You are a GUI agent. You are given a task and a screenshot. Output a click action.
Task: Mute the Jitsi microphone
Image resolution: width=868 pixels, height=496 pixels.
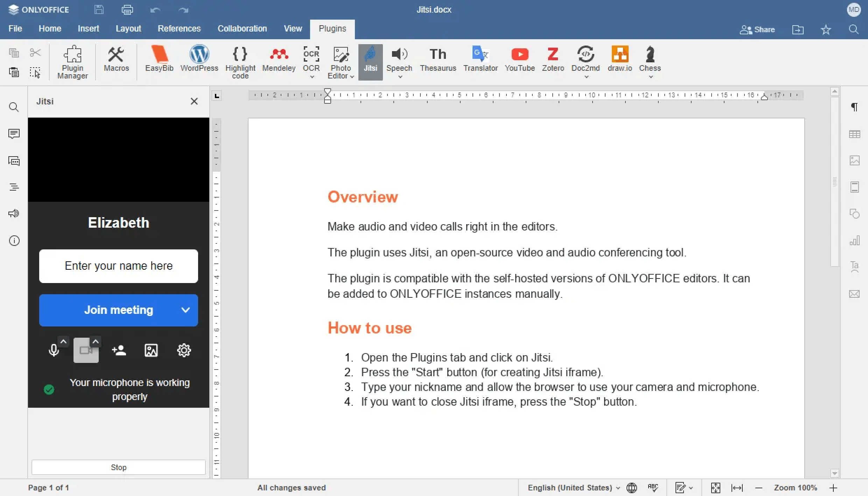tap(54, 350)
